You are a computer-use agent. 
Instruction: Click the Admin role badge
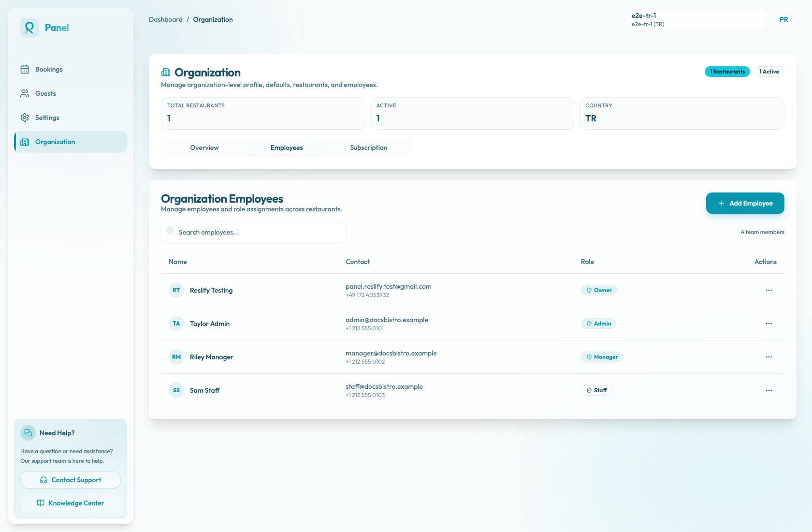pos(598,324)
